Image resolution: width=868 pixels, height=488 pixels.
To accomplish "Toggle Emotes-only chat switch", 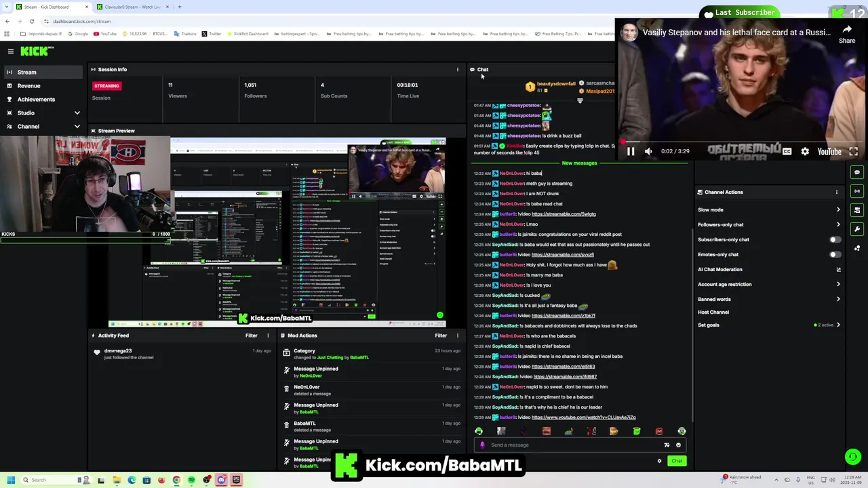I will (x=835, y=254).
